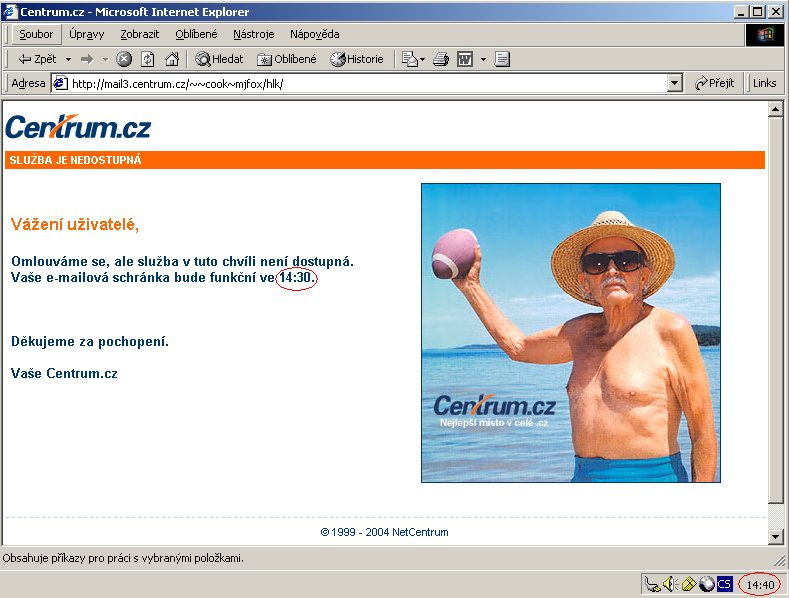Click the Zpět back button
Viewport: 789px width, 598px height.
[37, 59]
